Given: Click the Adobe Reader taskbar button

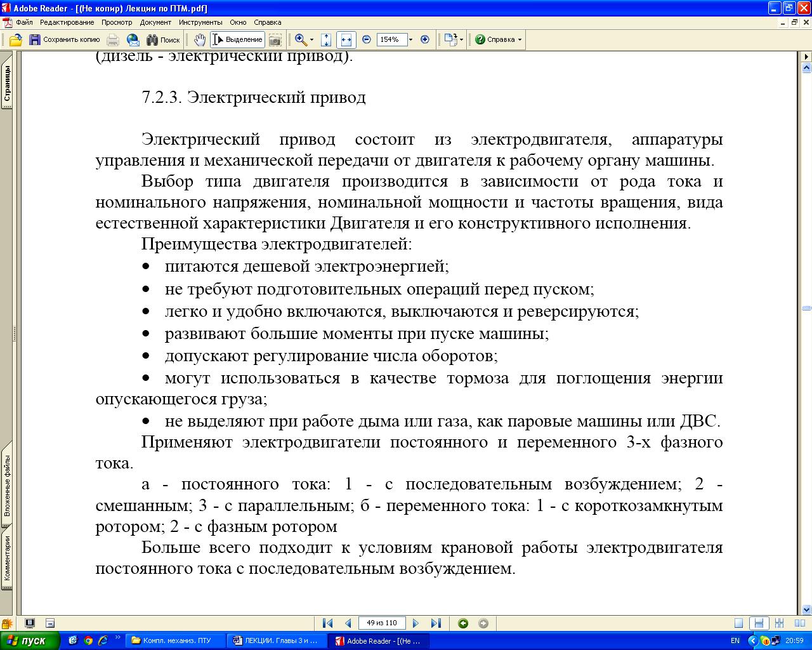Looking at the screenshot, I should [378, 640].
